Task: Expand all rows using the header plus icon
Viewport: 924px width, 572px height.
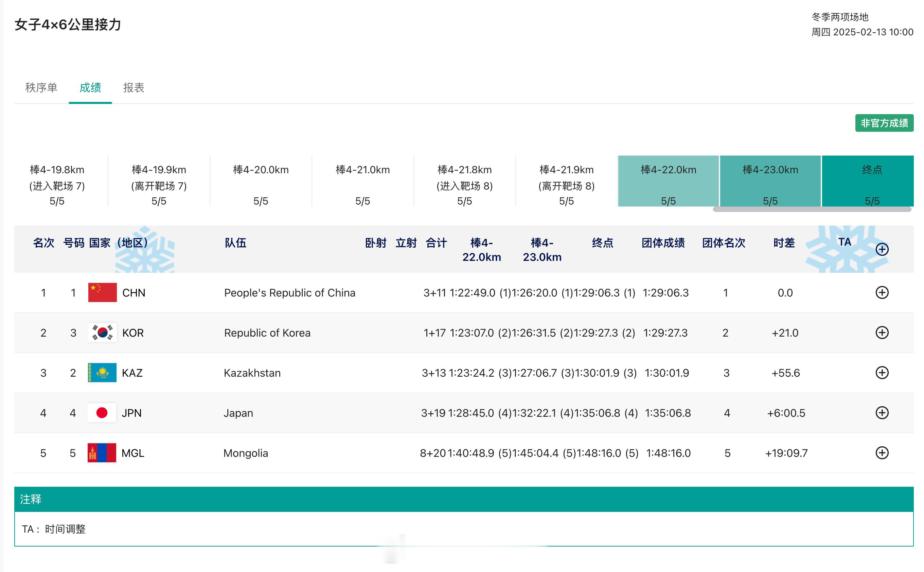Action: coord(882,249)
